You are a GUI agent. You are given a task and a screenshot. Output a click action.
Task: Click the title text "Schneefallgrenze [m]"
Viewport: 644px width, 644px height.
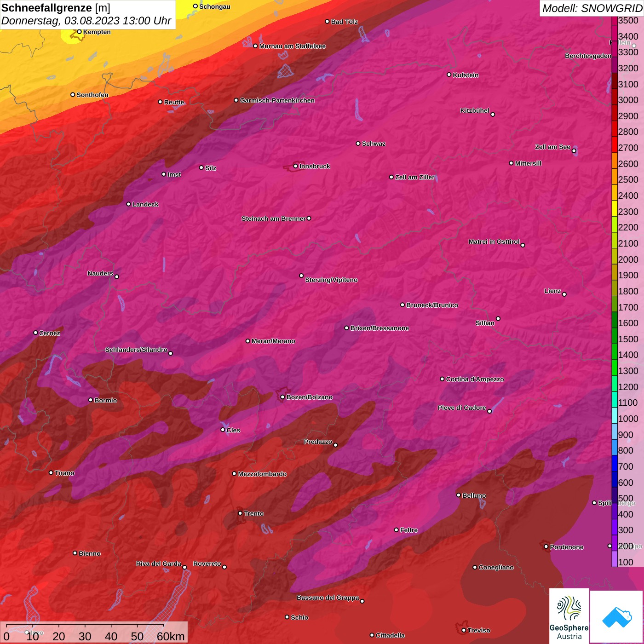coord(56,8)
